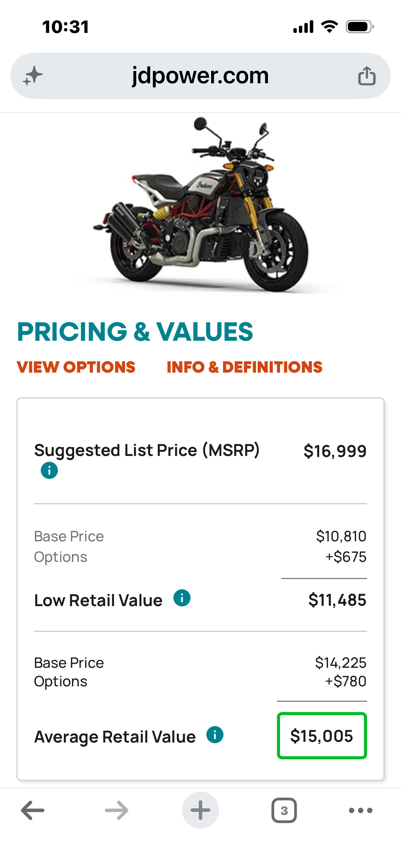
Task: Tap the $11,485 low retail value
Action: [337, 600]
